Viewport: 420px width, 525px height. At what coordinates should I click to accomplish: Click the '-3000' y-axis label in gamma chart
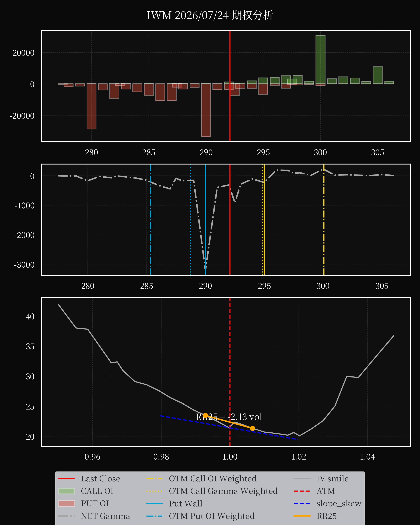pos(24,265)
